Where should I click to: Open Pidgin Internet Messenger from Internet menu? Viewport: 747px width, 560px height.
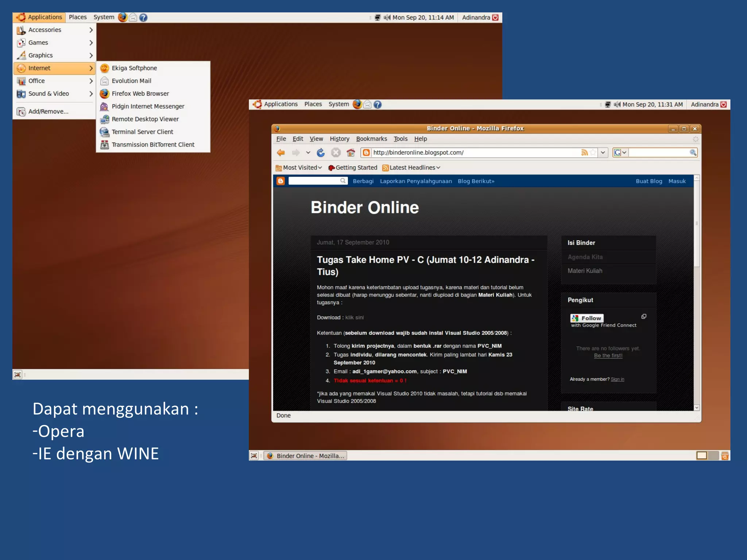(x=148, y=106)
